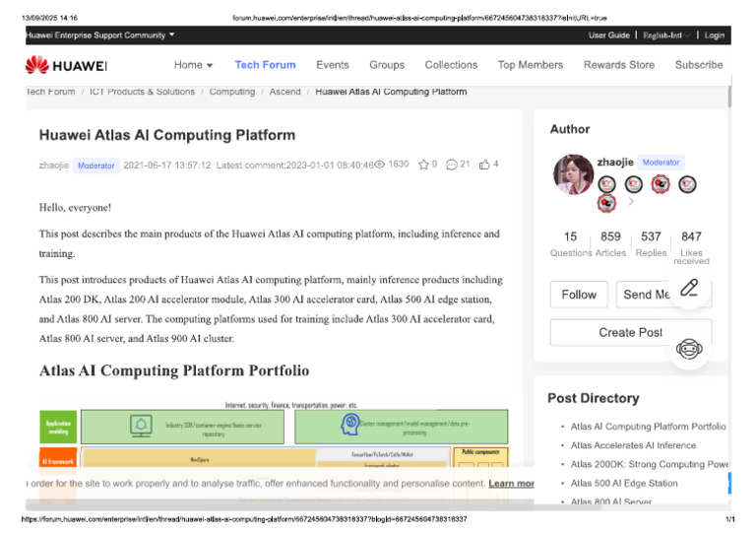Click the Computing breadcrumb

click(232, 92)
